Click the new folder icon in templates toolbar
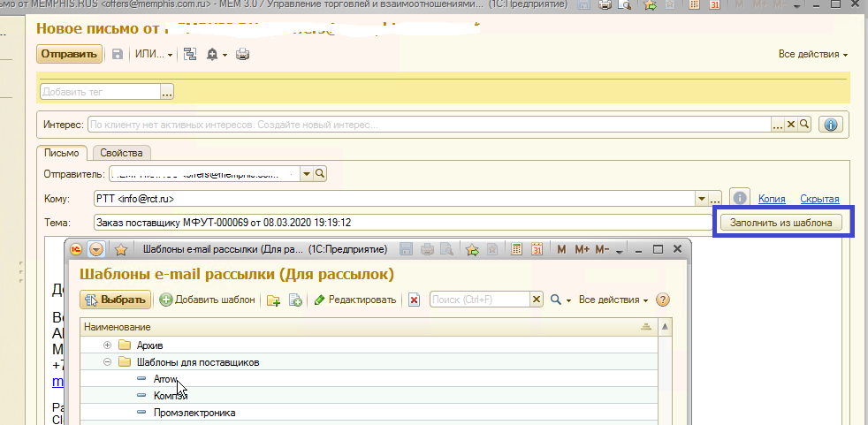 pyautogui.click(x=274, y=300)
